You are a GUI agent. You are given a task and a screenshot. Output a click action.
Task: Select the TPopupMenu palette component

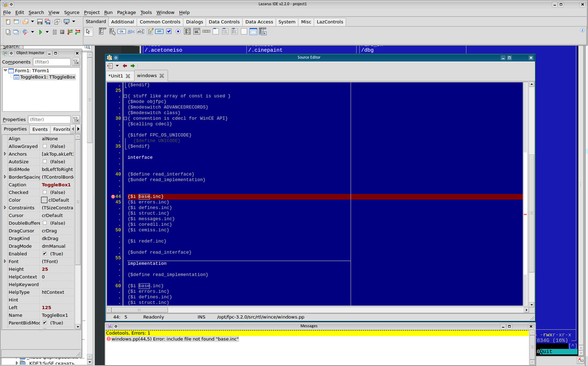coord(112,31)
